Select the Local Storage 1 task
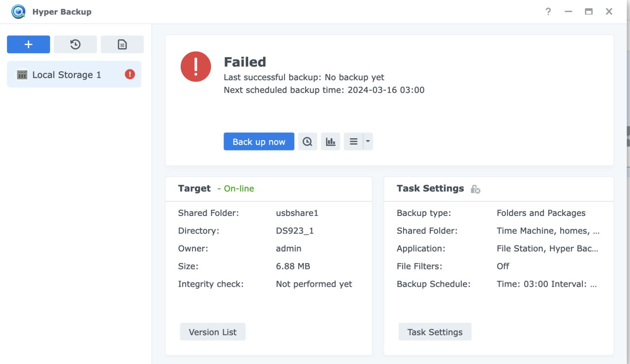Viewport: 630px width, 364px height. click(66, 75)
